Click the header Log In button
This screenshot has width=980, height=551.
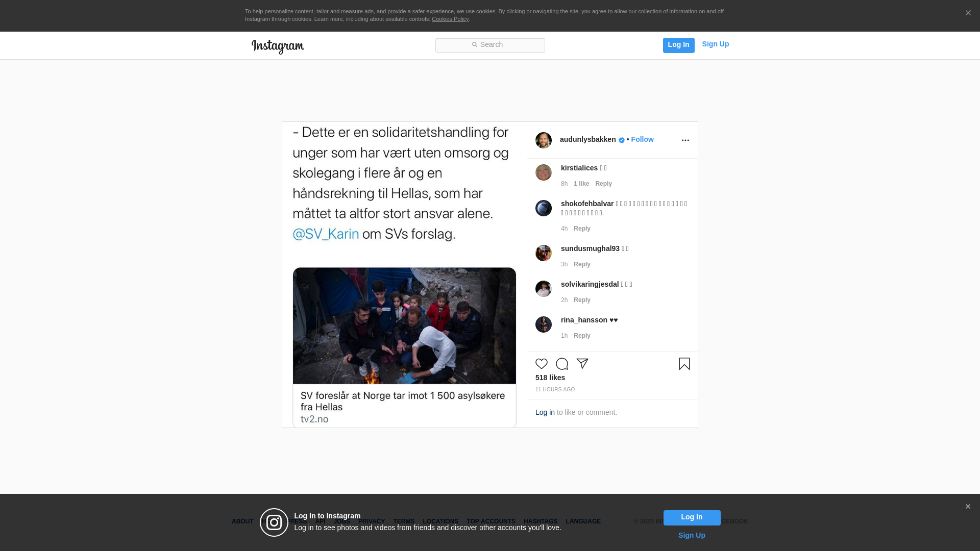679,45
